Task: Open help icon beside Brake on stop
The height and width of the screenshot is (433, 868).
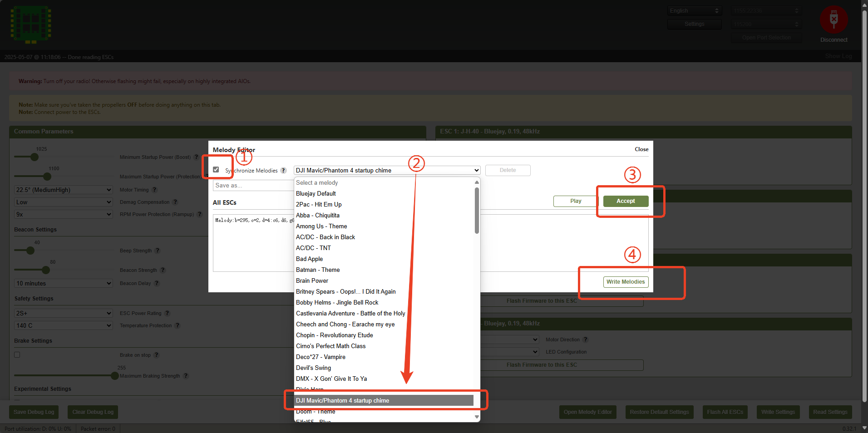Action: [156, 355]
